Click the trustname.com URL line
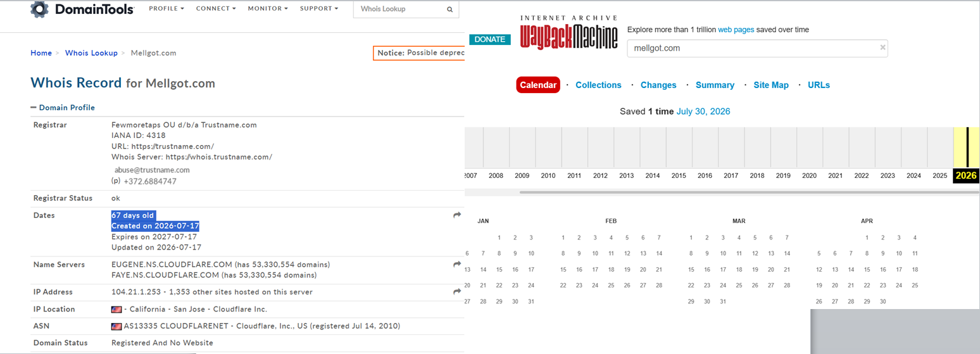 pyautogui.click(x=163, y=146)
